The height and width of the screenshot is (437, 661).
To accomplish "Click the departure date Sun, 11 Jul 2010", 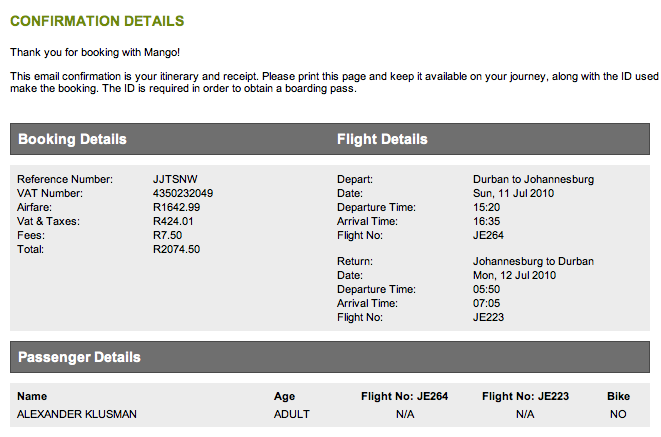I will pos(513,193).
